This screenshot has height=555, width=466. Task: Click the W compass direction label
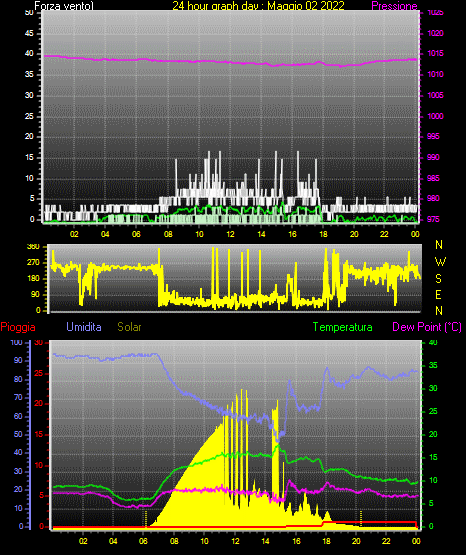click(440, 262)
